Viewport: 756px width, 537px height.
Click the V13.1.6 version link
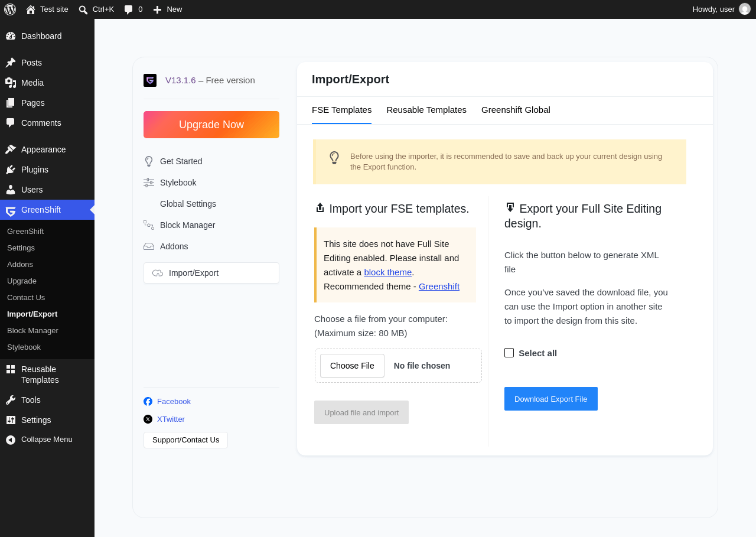(181, 80)
